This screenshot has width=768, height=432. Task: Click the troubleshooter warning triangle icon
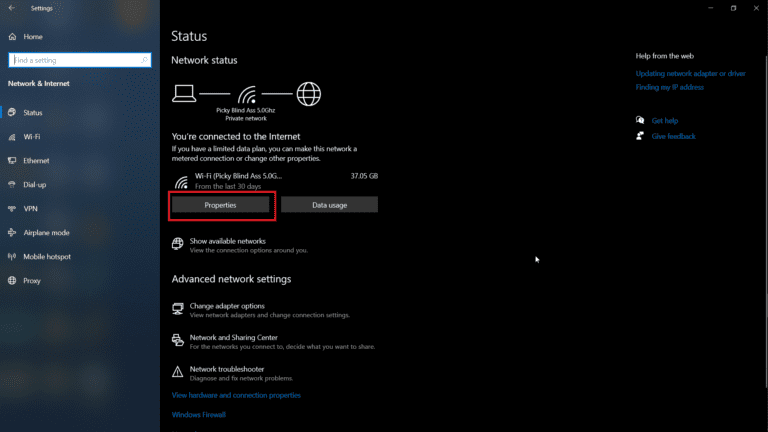click(x=178, y=372)
